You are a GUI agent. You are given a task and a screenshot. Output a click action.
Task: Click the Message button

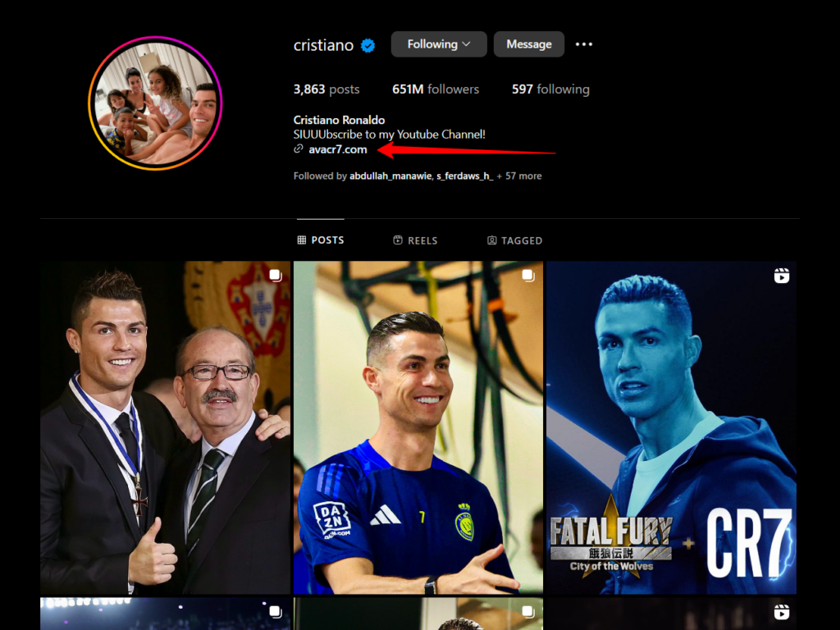529,44
